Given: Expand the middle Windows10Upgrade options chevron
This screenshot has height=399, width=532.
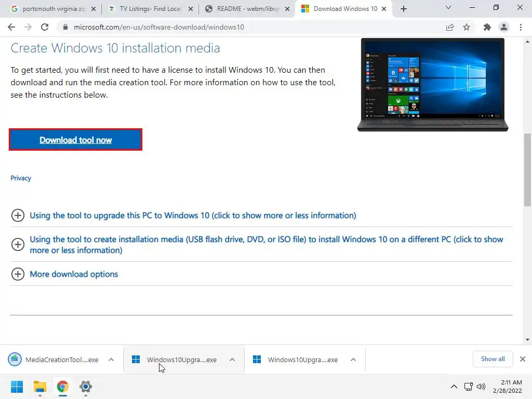Looking at the screenshot, I should pyautogui.click(x=232, y=360).
